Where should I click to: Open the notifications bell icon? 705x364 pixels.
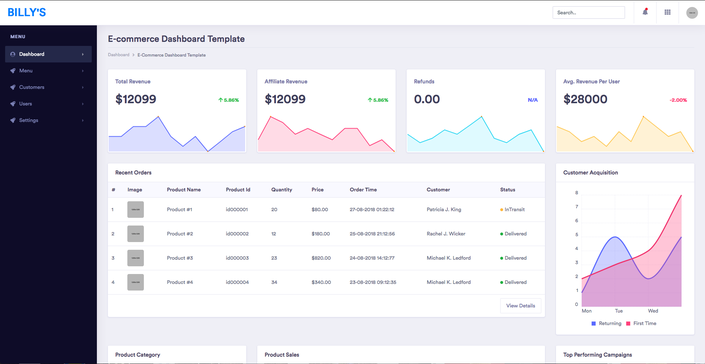645,12
